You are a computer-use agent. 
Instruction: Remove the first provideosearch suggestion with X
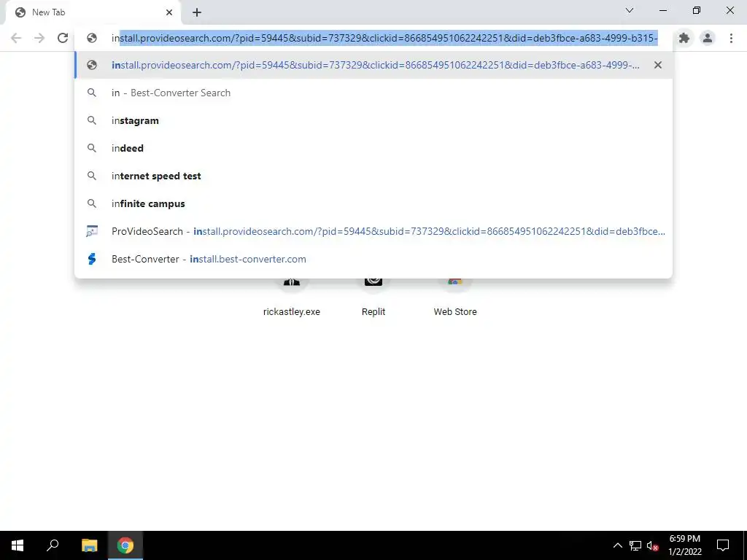(658, 65)
